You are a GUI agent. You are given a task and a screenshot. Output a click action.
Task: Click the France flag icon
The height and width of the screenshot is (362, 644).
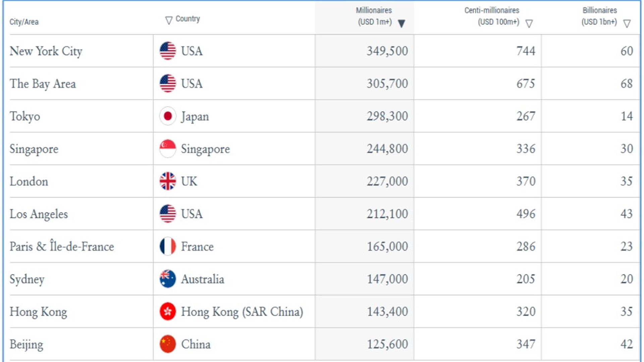(168, 246)
